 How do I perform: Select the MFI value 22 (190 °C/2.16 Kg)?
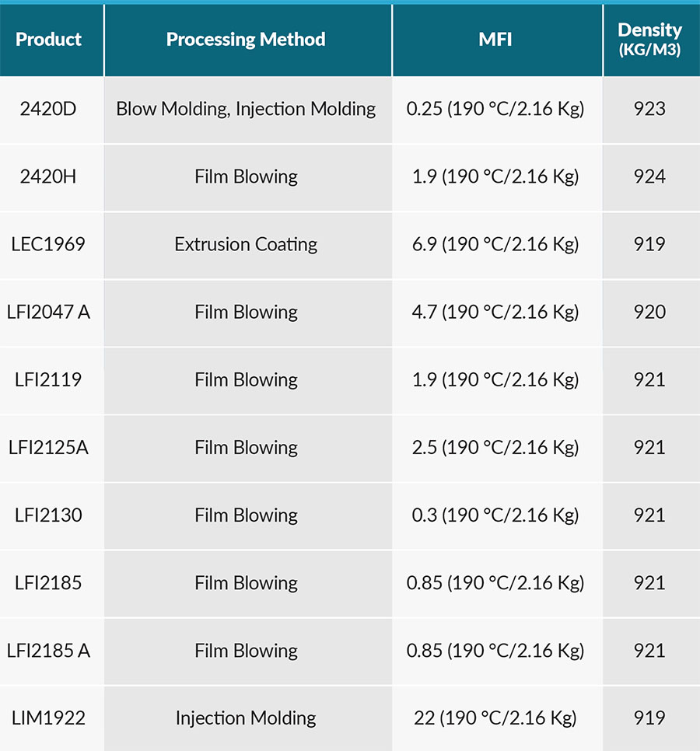point(495,718)
